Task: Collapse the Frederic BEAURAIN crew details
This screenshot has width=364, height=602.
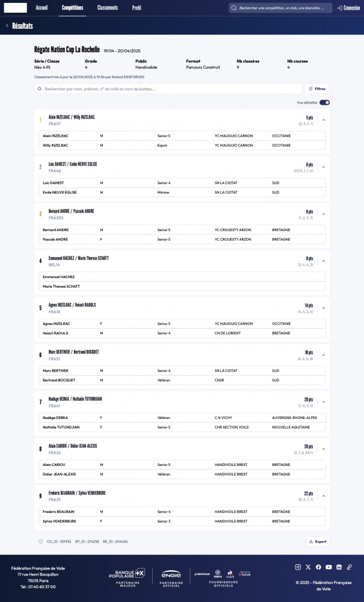Action: pos(324,495)
